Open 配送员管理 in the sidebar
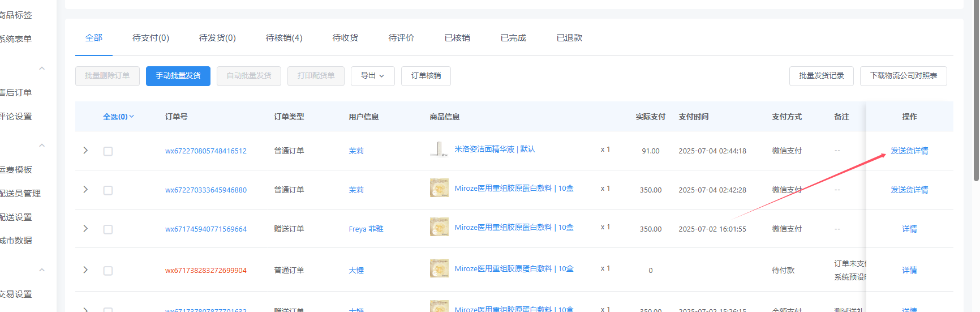Screen dimensions: 980x312 [20, 194]
